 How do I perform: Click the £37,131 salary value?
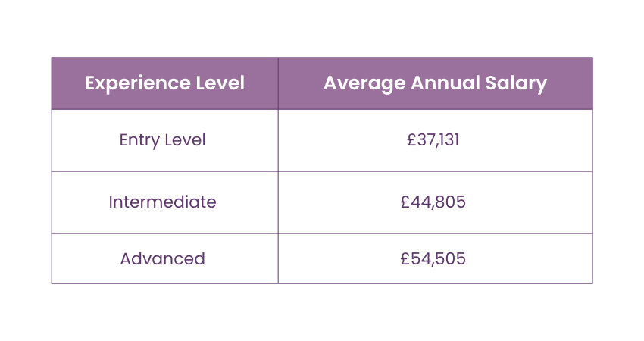click(433, 140)
